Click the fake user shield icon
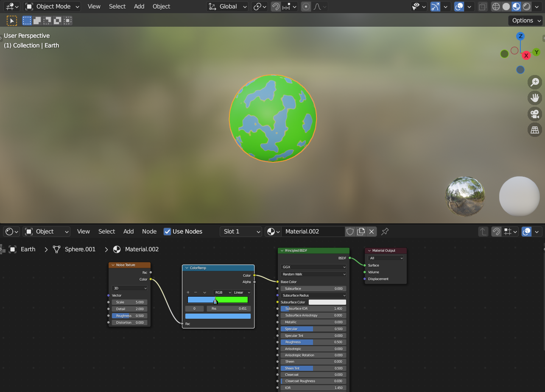 (x=350, y=231)
